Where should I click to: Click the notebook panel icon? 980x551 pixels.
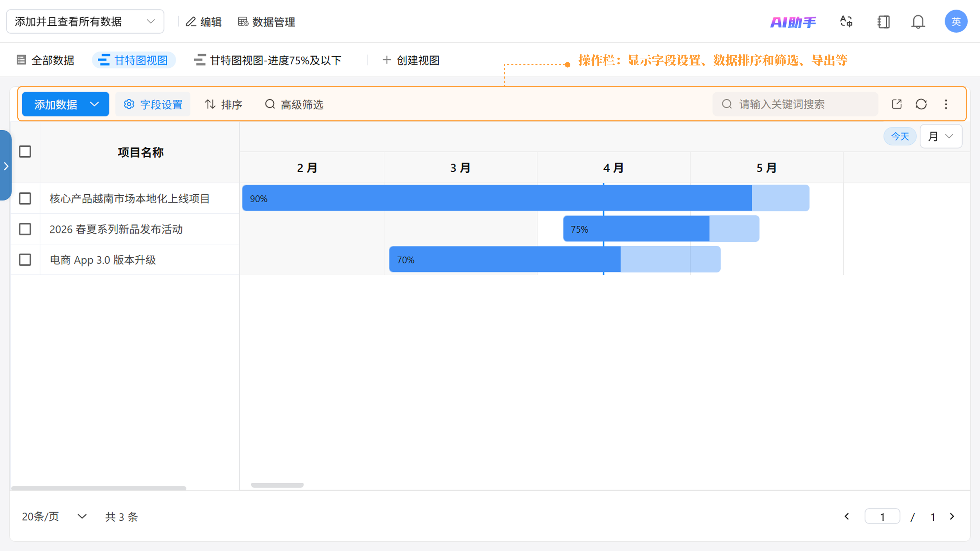883,22
